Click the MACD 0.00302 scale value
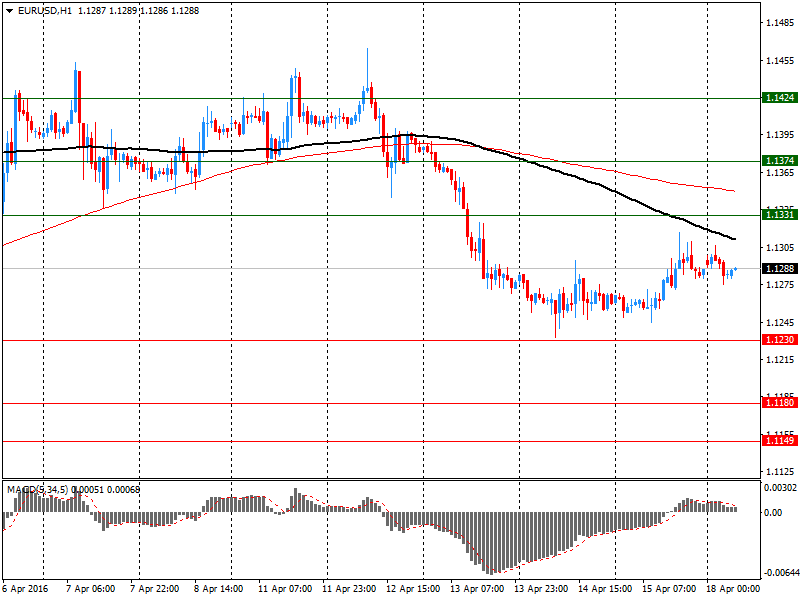 tap(781, 488)
